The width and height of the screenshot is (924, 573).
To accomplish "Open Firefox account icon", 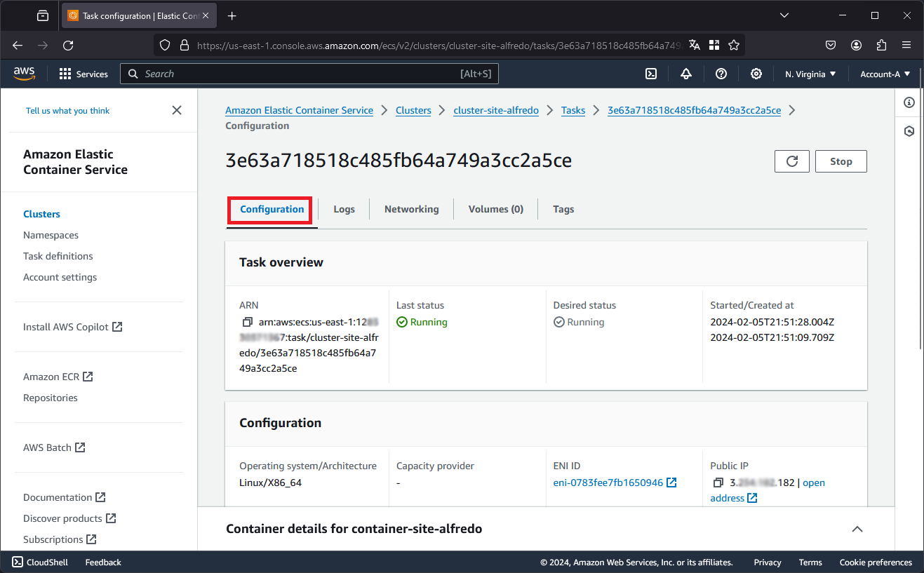I will 856,45.
